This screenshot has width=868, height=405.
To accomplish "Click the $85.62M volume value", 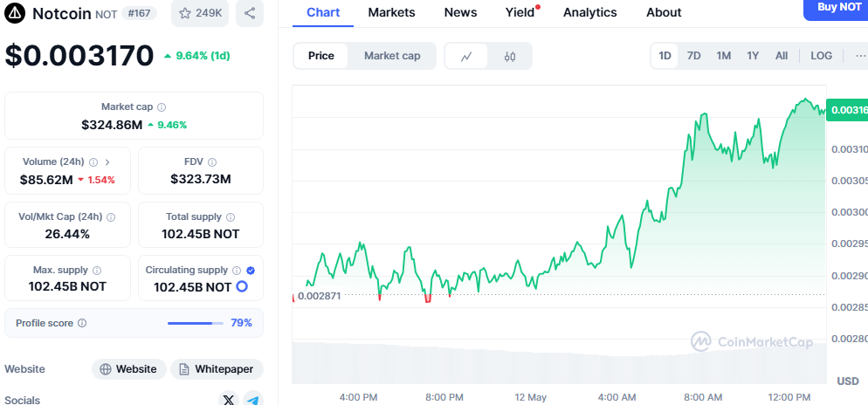I will pyautogui.click(x=46, y=180).
